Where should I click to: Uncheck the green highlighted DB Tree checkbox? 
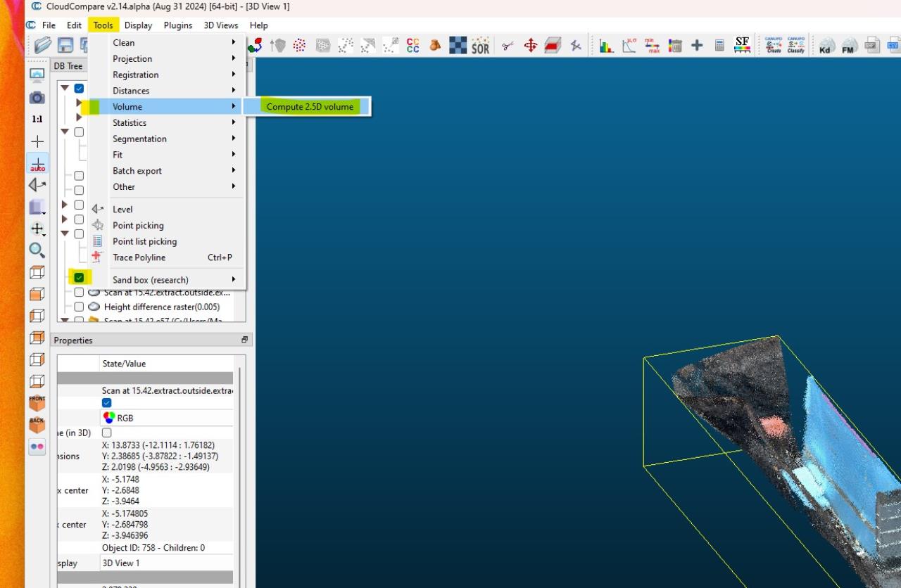(79, 277)
